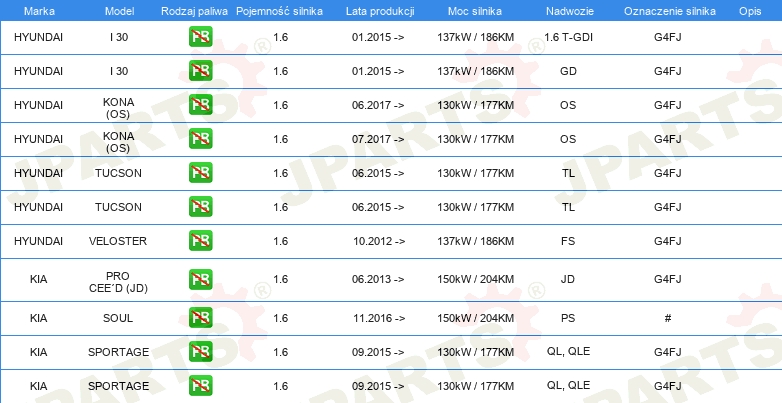Click the PS body cell
782x403 pixels.
click(x=568, y=318)
